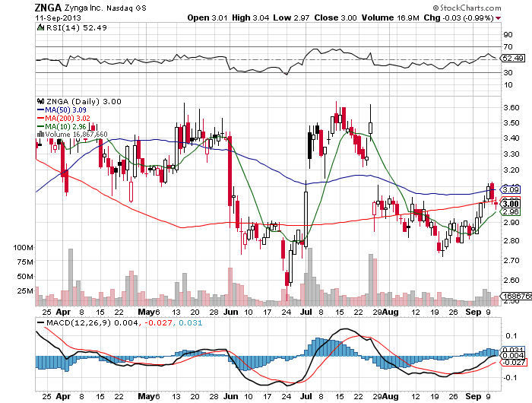Click the Open 3.01 value
The image size is (532, 403).
[207, 17]
